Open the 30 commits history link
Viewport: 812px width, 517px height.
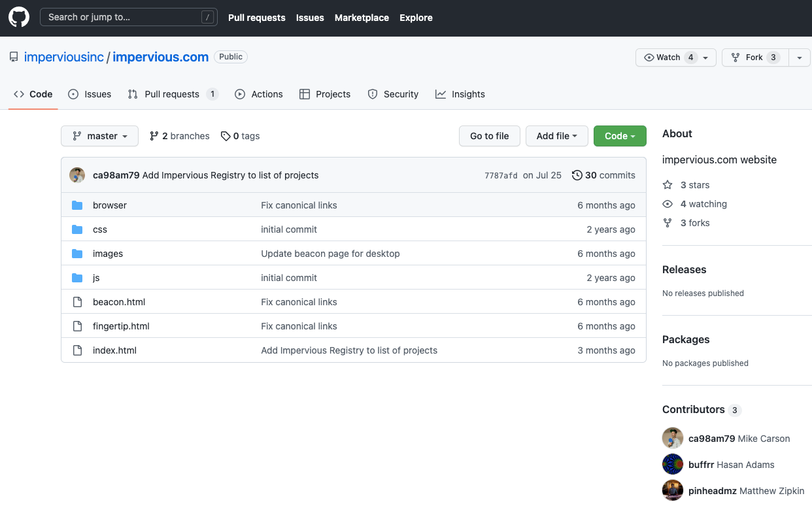(x=603, y=175)
